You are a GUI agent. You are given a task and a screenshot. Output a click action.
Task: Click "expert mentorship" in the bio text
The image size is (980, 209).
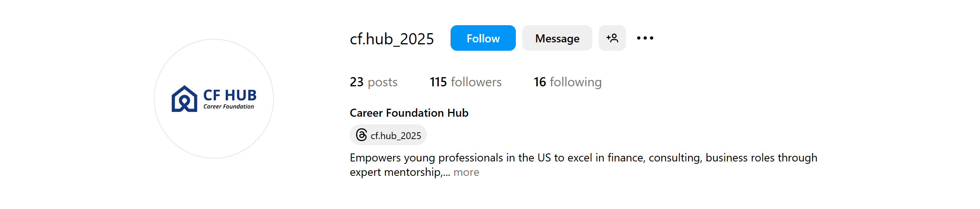395,172
